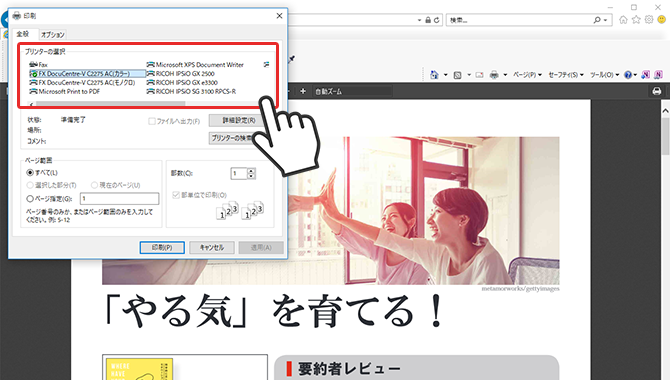Click the command bar printer icon
This screenshot has height=380, width=670.
click(x=494, y=75)
